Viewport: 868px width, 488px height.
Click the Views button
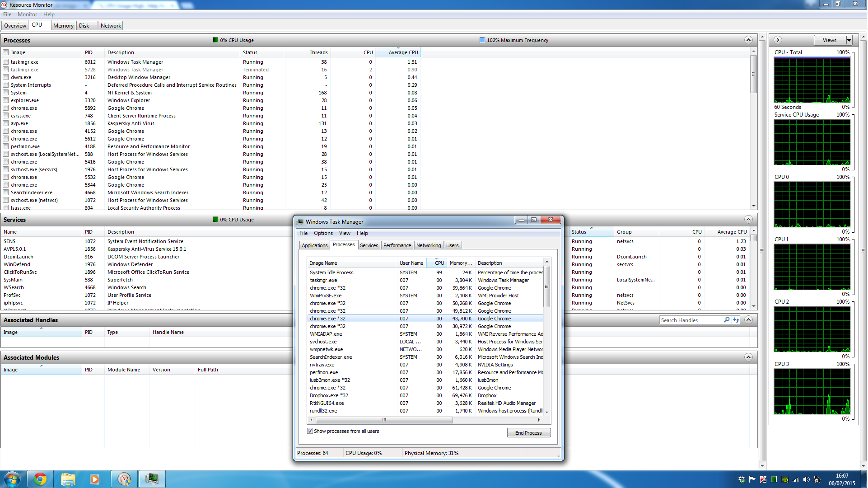(x=830, y=40)
